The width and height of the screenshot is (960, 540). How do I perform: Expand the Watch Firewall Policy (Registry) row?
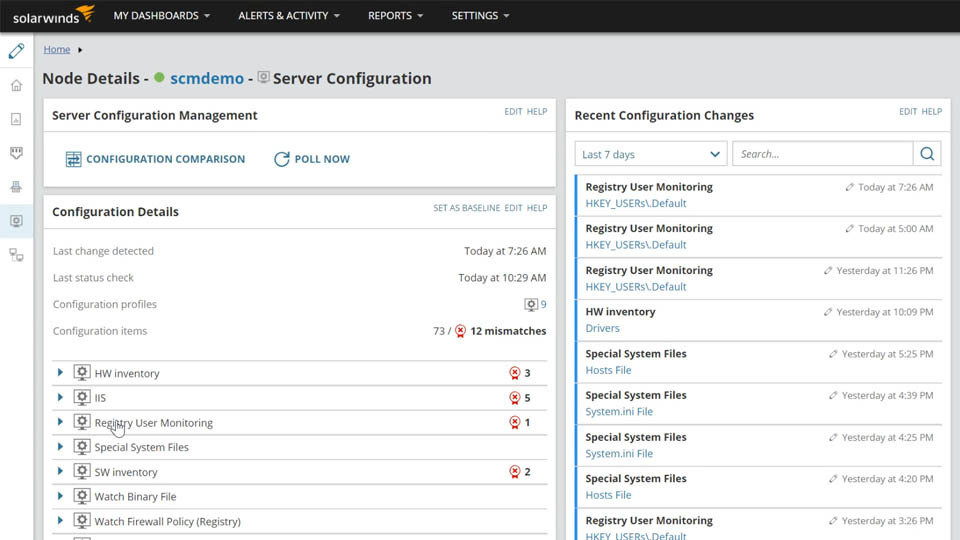(60, 521)
